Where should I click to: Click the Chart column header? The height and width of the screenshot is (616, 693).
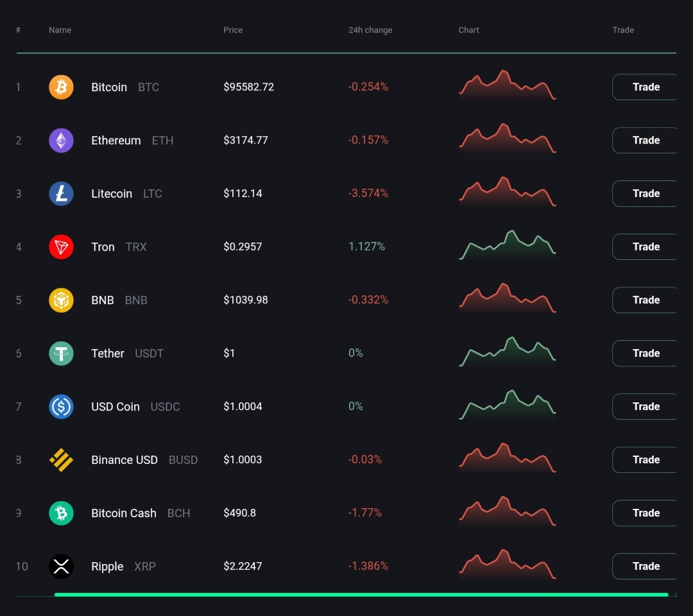[x=468, y=30]
